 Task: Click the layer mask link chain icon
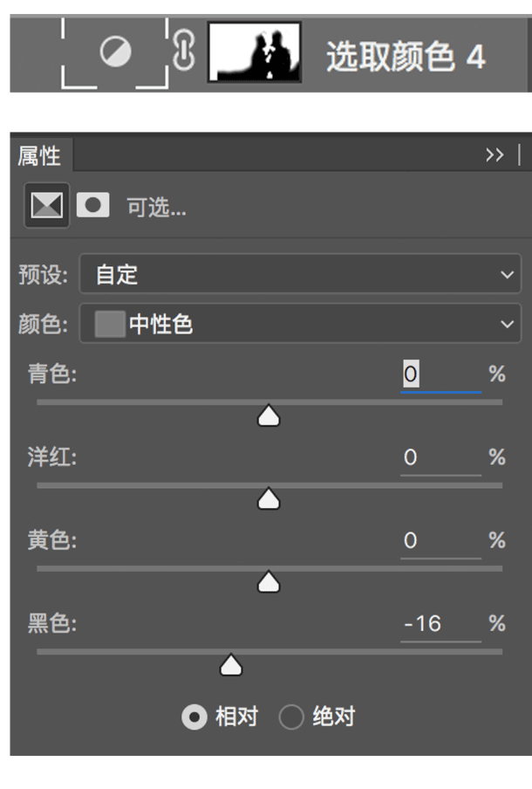point(183,52)
